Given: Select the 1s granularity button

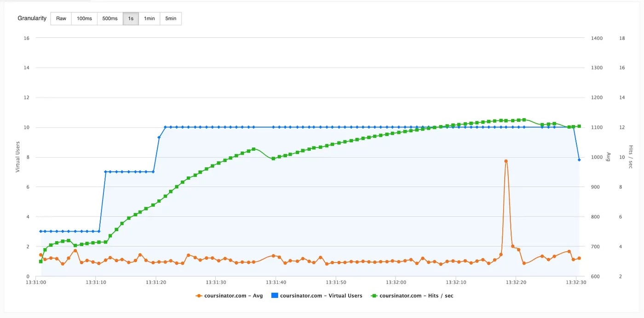Looking at the screenshot, I should tap(131, 18).
